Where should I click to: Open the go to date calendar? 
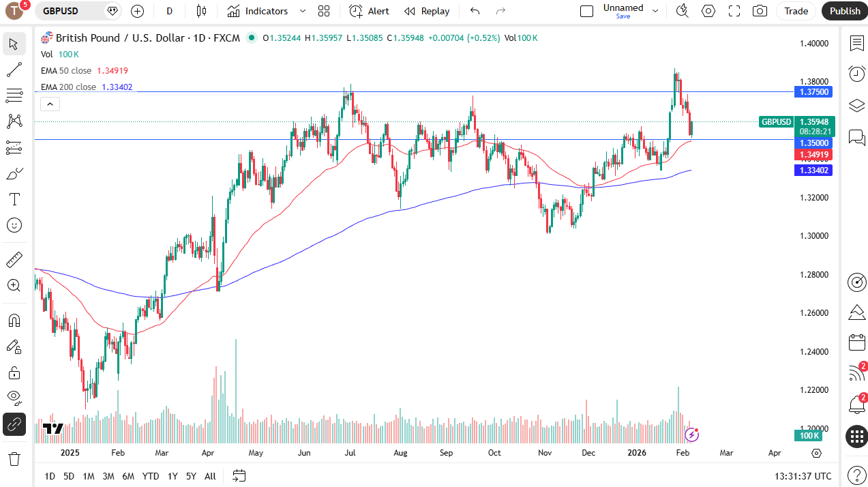(239, 475)
